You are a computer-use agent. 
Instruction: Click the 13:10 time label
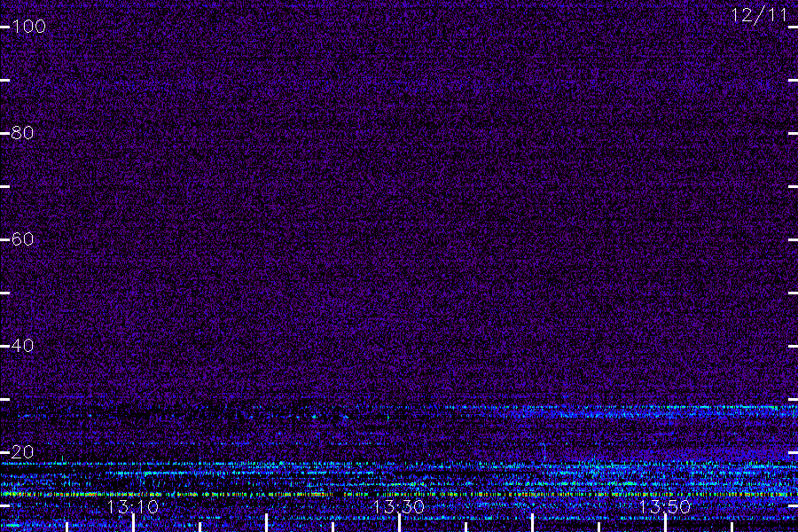coord(133,506)
